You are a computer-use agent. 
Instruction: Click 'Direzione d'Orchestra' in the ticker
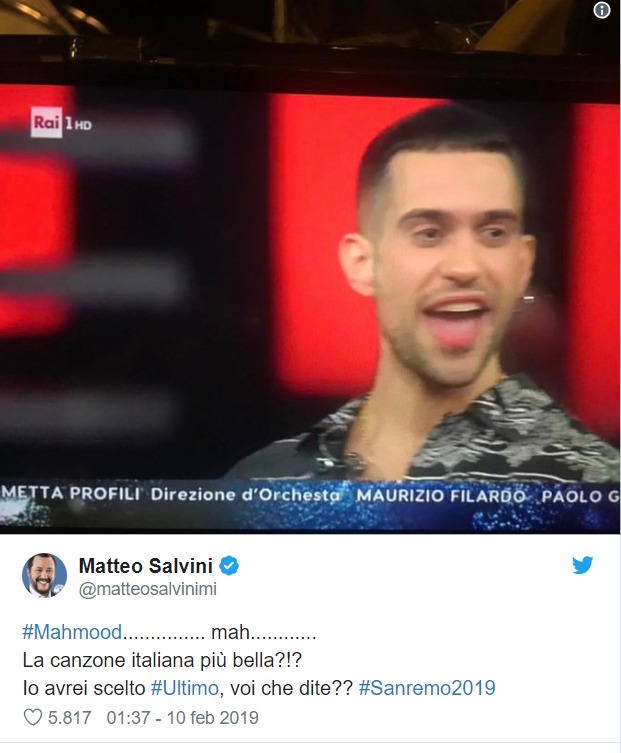245,495
